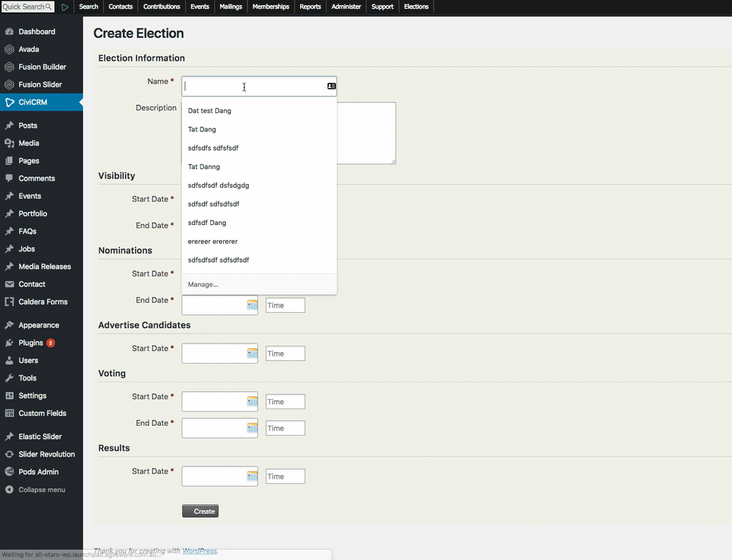
Task: Open calendar picker for Voting Start Date
Action: tap(252, 401)
